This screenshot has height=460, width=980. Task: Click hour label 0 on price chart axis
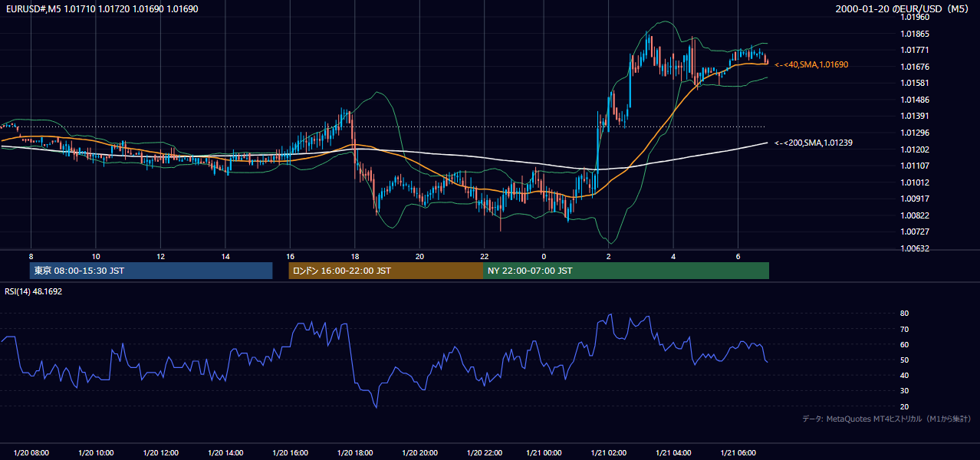point(544,256)
